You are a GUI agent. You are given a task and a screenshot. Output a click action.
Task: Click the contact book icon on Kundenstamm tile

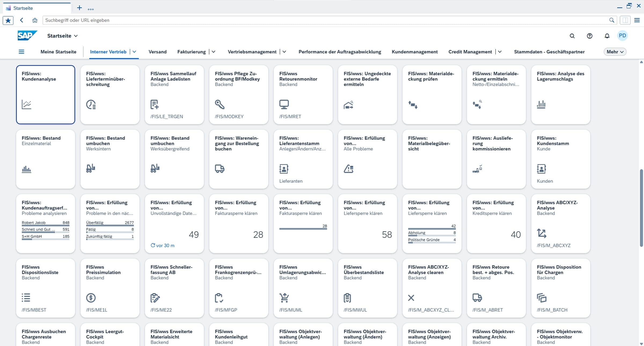[541, 169]
